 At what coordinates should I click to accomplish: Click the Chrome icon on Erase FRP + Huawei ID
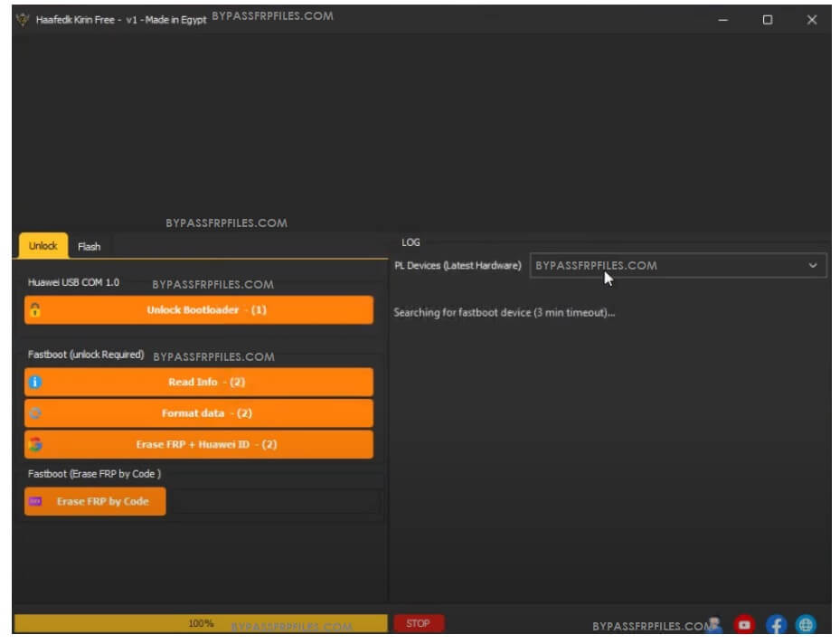34,444
